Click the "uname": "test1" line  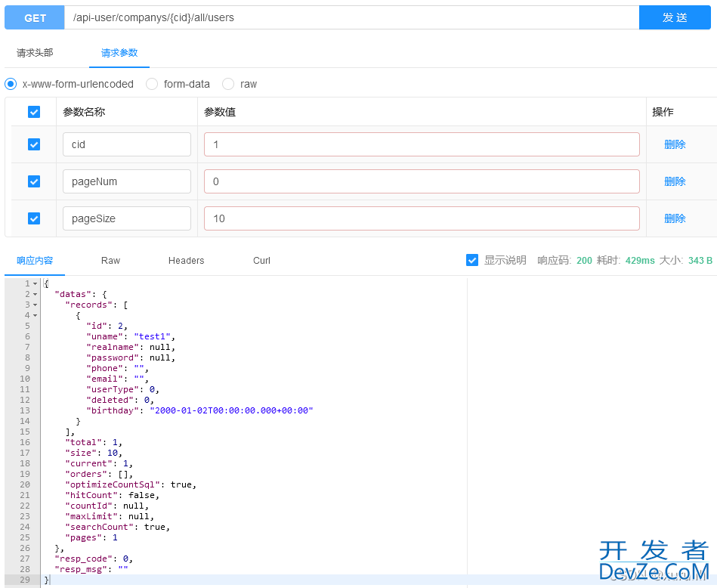[131, 336]
